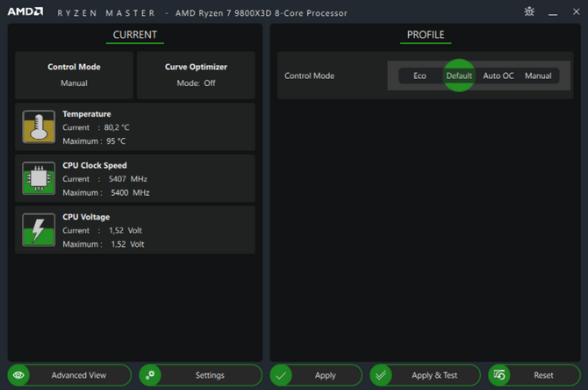
Task: Open the bug report icon
Action: (x=529, y=12)
